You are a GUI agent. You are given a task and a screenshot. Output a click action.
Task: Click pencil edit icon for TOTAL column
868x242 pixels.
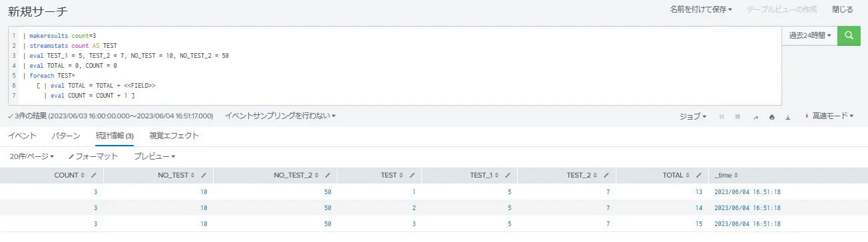point(698,176)
